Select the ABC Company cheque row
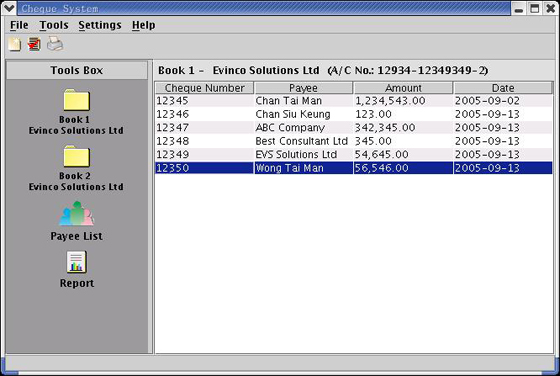Screen dimensions: 560x376 [x=354, y=127]
